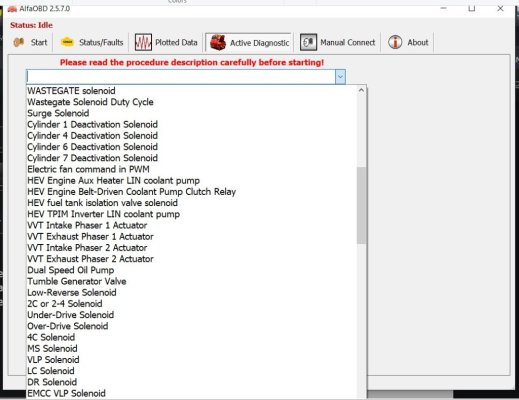
Task: Click the red Active Diagnostic toolbox icon
Action: (218, 43)
